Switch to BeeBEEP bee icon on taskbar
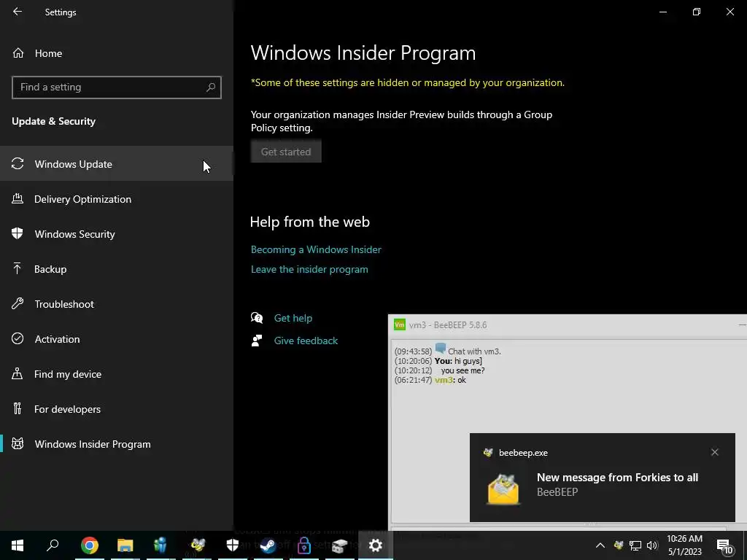This screenshot has height=560, width=747. click(197, 545)
